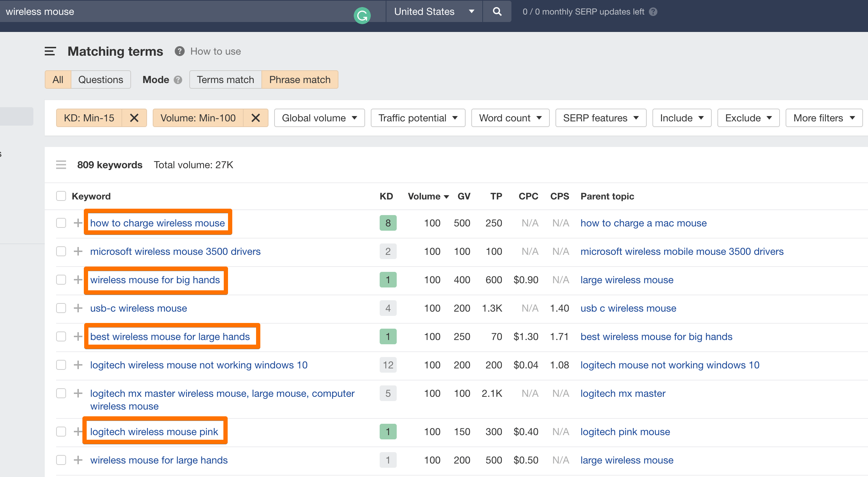This screenshot has width=868, height=477.
Task: Click the search magnifier icon
Action: click(x=497, y=11)
